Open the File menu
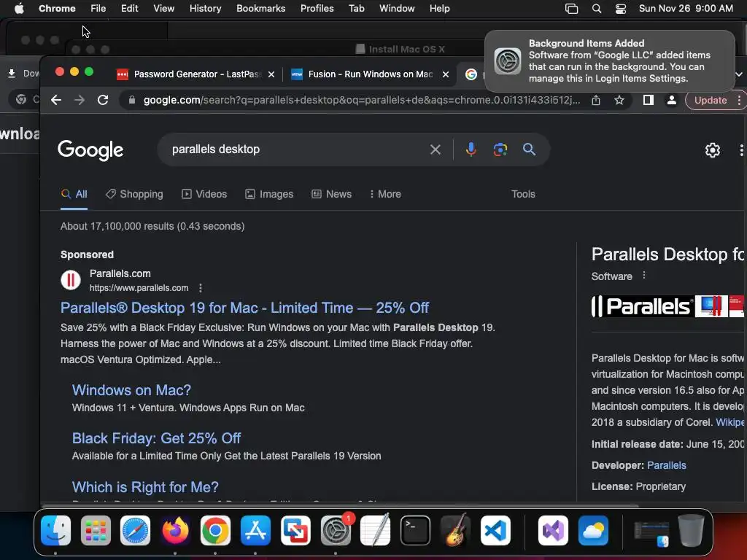747x560 pixels. click(x=98, y=9)
